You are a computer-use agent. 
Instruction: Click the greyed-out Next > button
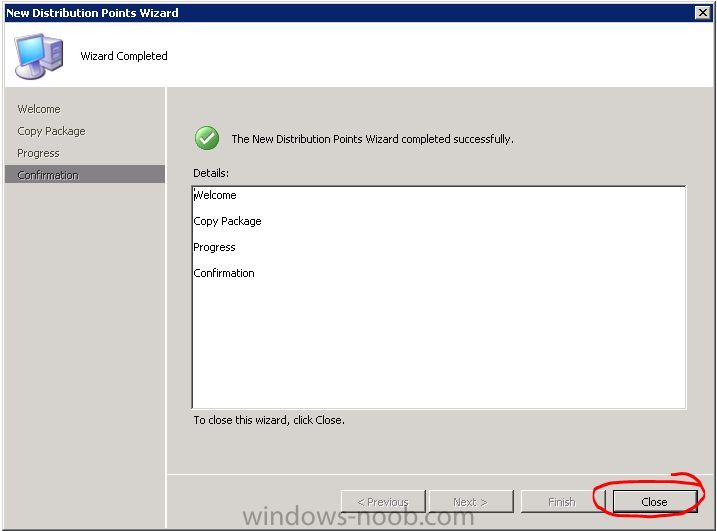point(471,502)
